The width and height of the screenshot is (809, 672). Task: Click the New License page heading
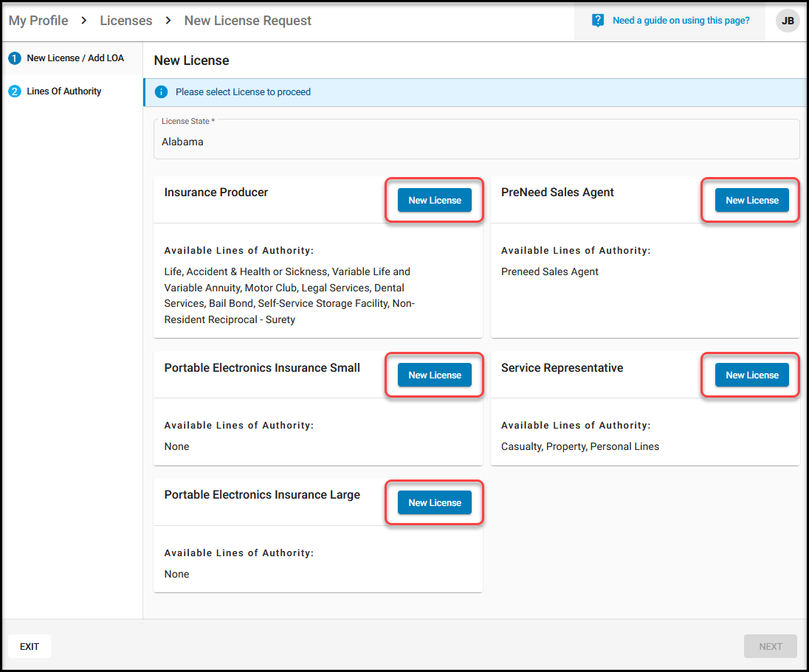pyautogui.click(x=191, y=60)
